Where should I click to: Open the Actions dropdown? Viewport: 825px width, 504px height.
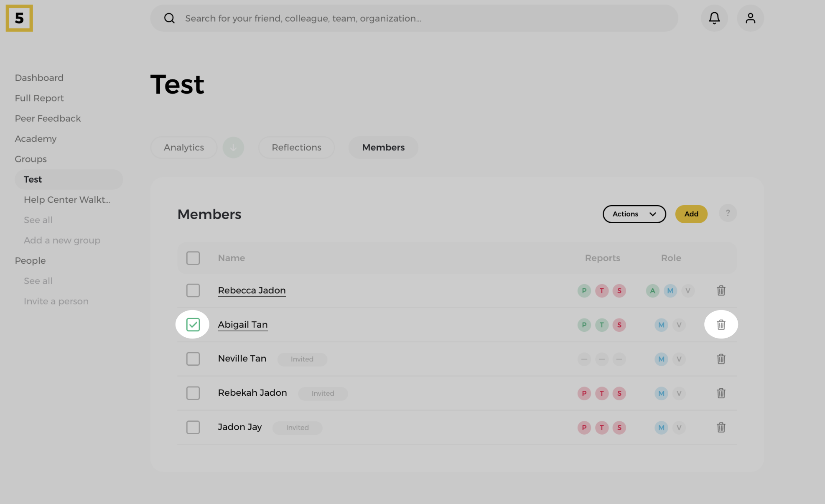click(x=634, y=214)
